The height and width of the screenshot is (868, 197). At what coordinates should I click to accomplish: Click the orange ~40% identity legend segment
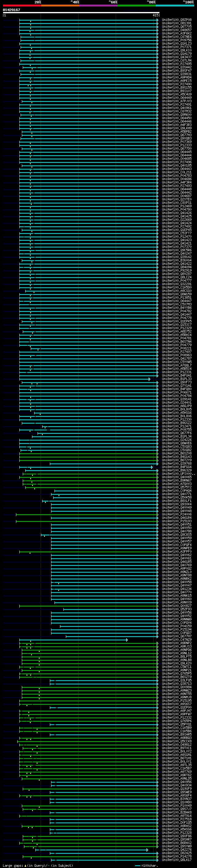click(x=60, y=6)
